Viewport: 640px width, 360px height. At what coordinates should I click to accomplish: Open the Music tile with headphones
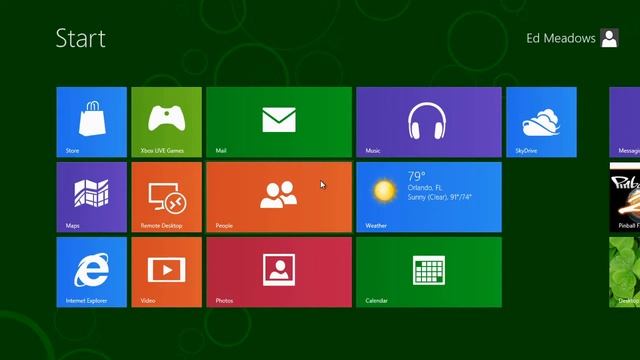tap(429, 122)
